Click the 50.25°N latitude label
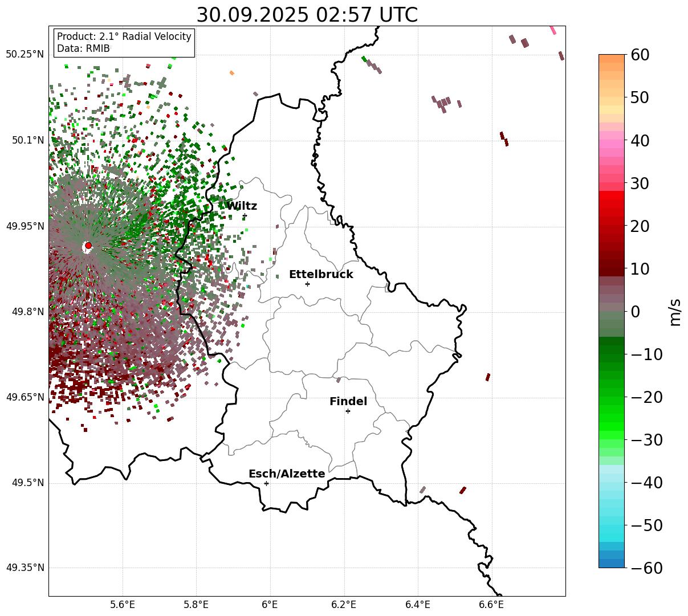This screenshot has width=688, height=616. click(x=25, y=55)
